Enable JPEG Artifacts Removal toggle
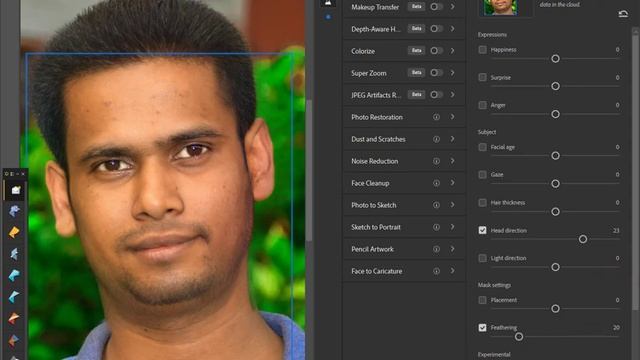640x360 pixels. click(x=436, y=95)
